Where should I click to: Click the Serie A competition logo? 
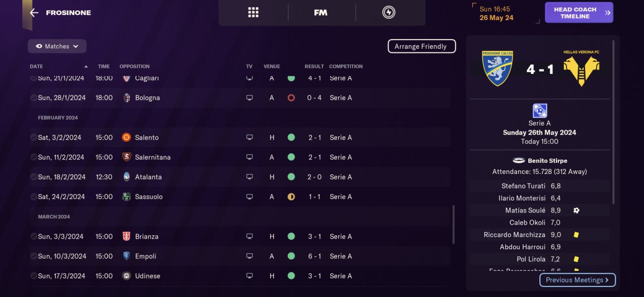[x=540, y=111]
